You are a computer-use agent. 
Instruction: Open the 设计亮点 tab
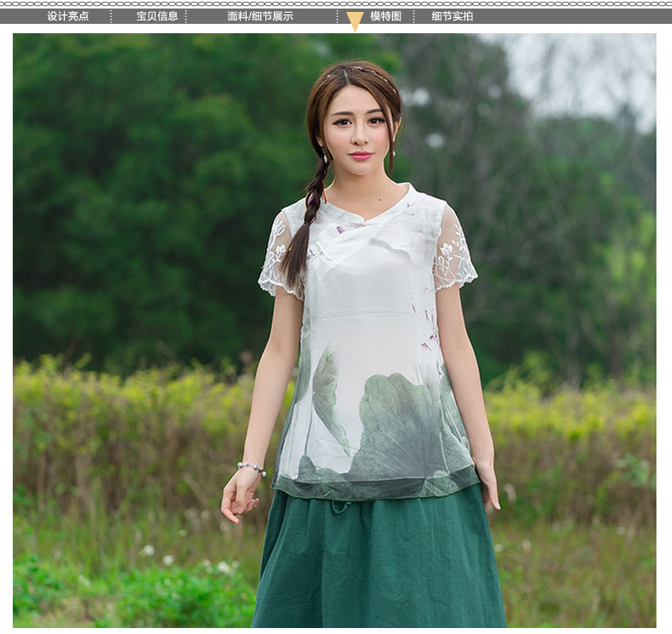(68, 16)
